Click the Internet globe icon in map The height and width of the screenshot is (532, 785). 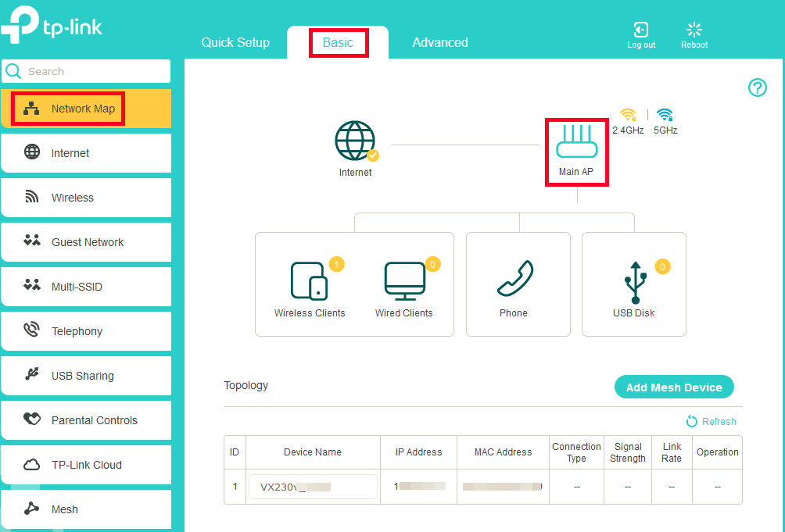[355, 141]
